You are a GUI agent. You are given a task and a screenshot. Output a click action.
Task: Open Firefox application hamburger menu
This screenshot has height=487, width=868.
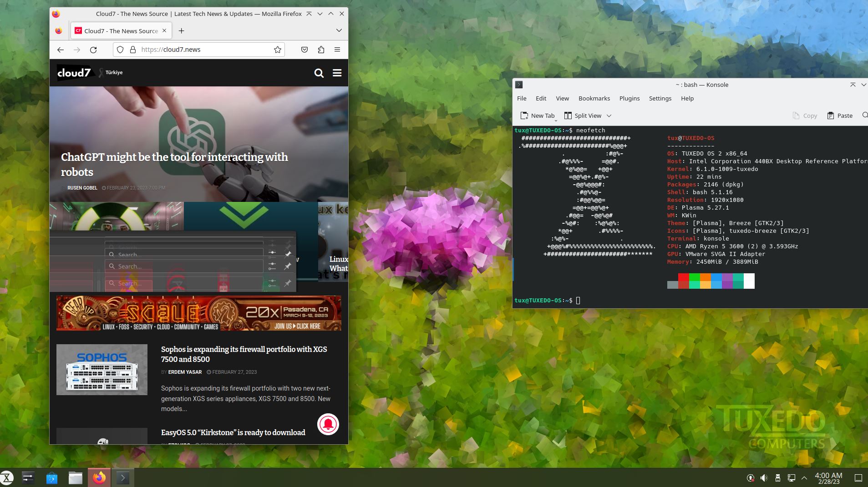pyautogui.click(x=337, y=50)
